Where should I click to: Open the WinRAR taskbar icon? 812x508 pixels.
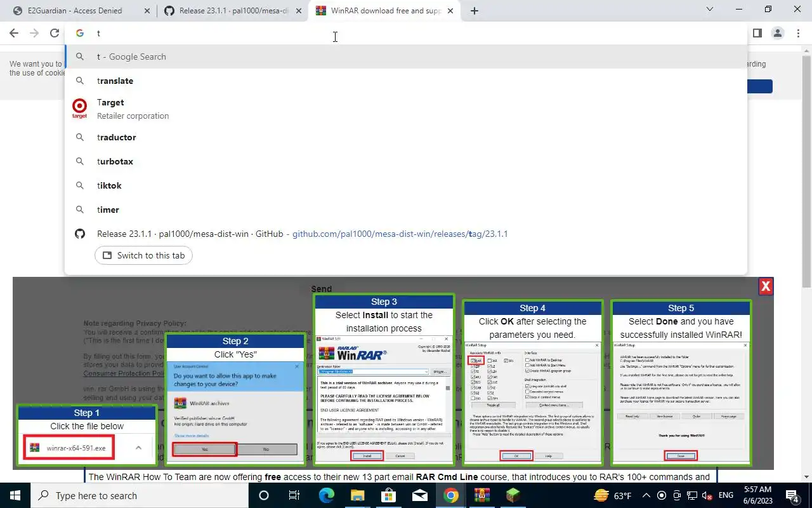click(481, 495)
